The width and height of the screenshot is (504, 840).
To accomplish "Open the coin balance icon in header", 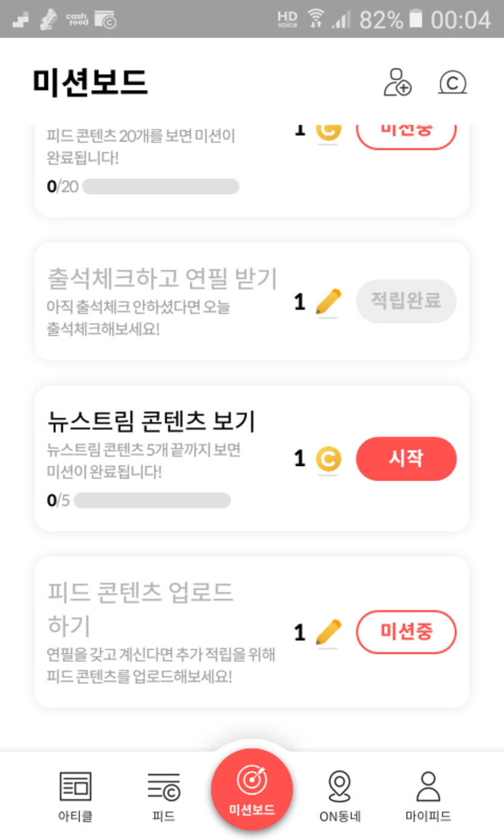I will tap(452, 83).
